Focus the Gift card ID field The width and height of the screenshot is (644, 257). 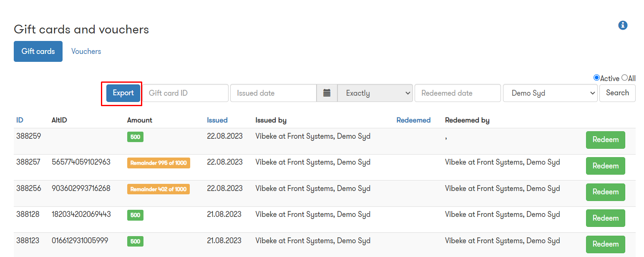[186, 93]
